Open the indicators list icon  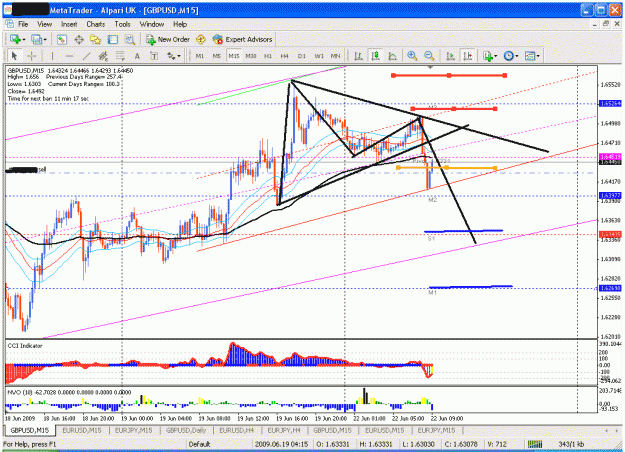(488, 56)
